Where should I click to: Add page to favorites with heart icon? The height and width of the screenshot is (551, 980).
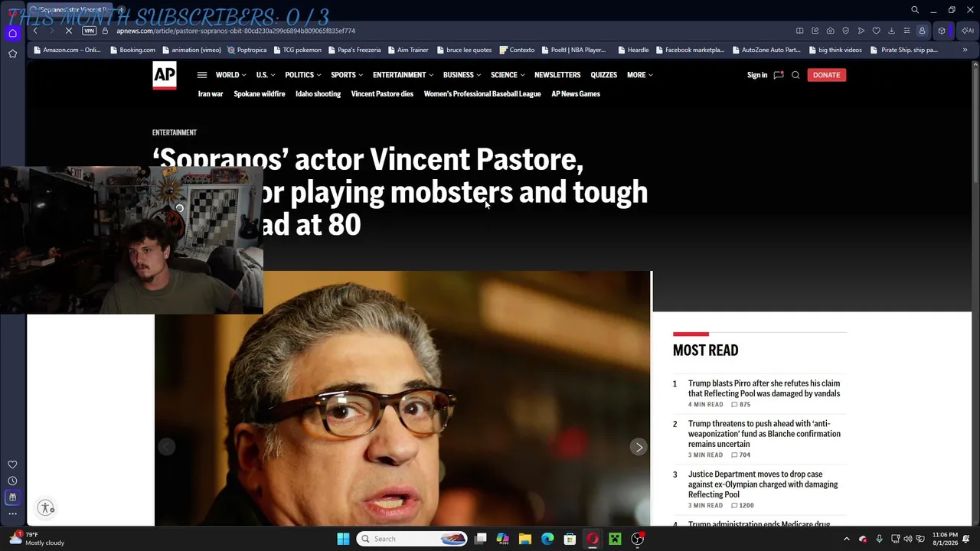(x=876, y=31)
